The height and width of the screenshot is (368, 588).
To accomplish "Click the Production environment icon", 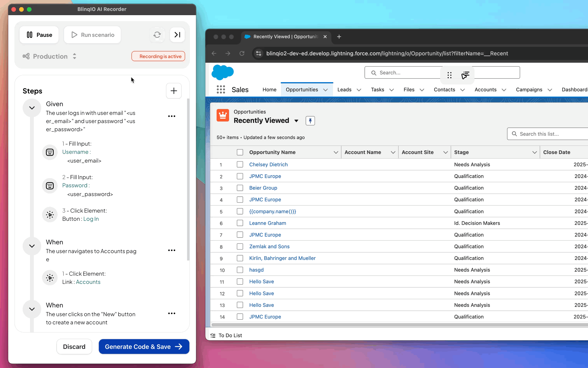I will point(26,56).
